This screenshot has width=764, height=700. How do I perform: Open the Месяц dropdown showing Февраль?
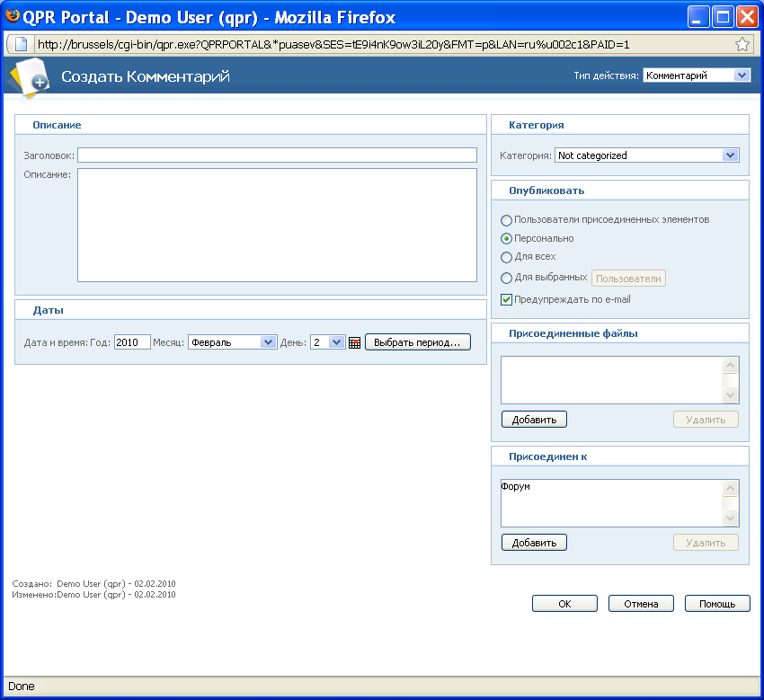pos(232,342)
